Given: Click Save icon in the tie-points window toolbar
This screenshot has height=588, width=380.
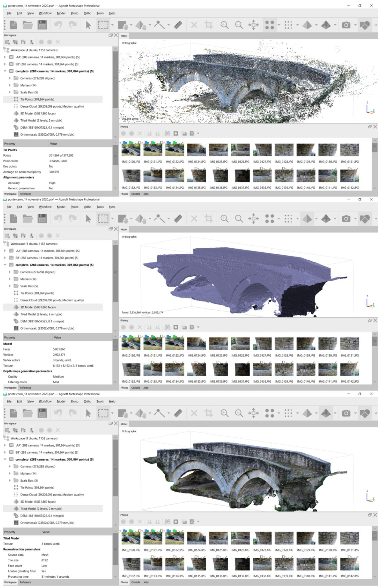Looking at the screenshot, I should point(42,25).
